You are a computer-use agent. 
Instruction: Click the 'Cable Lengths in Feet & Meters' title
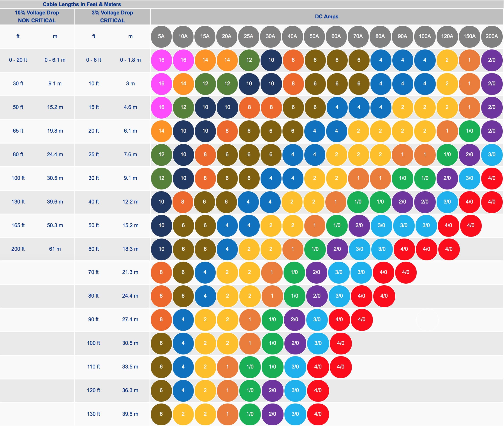pos(82,4)
